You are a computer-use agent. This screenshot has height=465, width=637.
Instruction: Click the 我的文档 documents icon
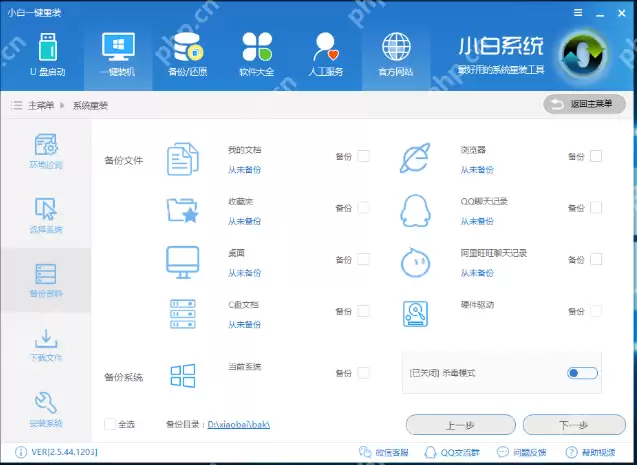(183, 159)
